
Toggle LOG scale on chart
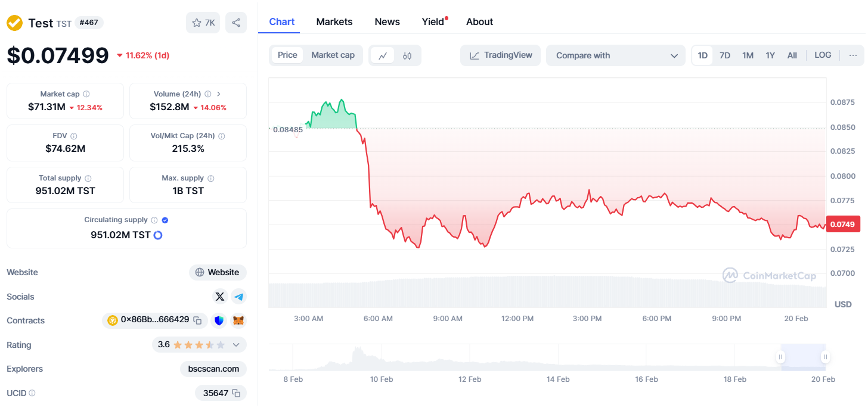pos(823,55)
